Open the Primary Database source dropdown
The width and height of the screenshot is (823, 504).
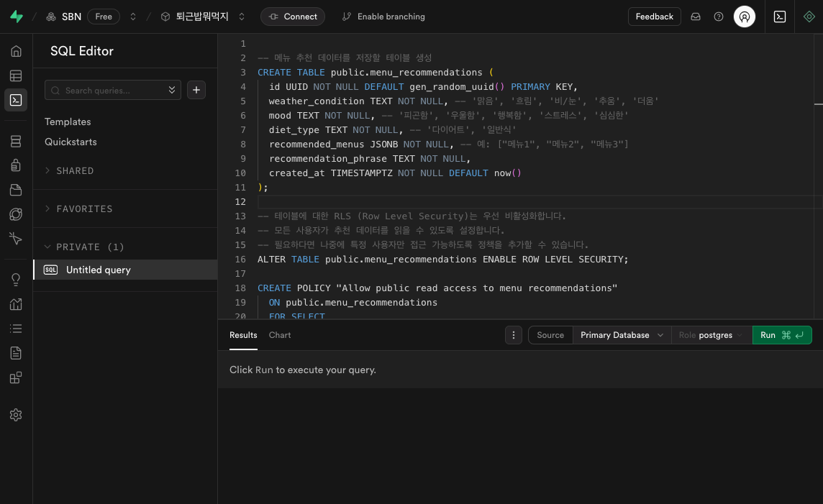click(x=622, y=335)
